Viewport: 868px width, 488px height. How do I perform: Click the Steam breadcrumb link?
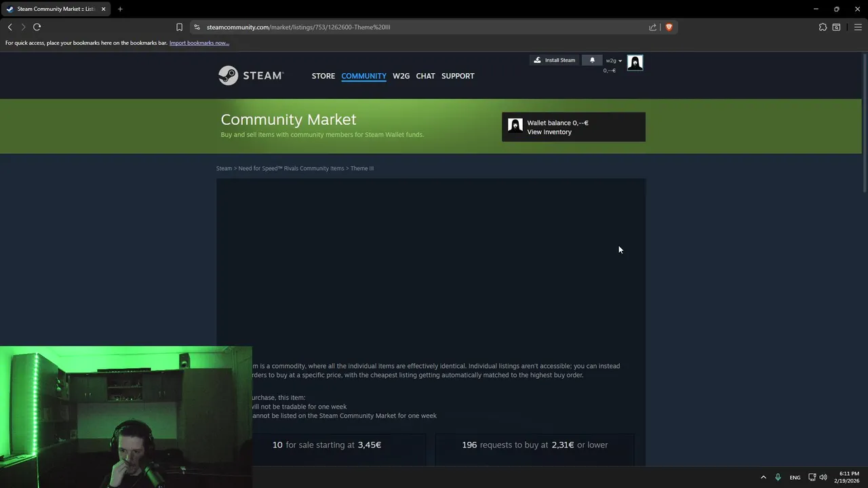pyautogui.click(x=224, y=168)
